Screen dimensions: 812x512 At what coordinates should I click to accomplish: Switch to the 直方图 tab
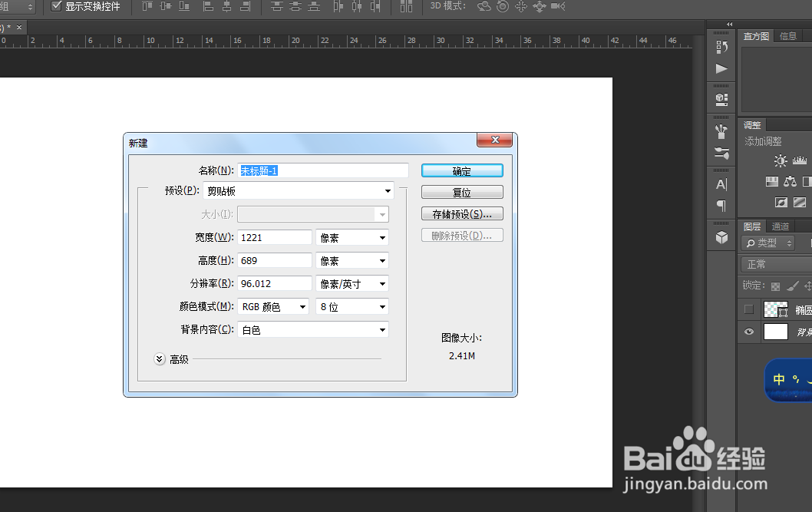pos(756,36)
